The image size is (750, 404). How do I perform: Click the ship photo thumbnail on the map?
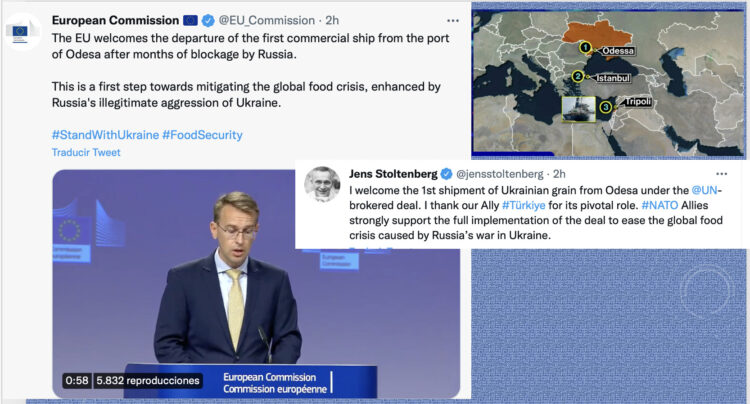click(x=575, y=108)
